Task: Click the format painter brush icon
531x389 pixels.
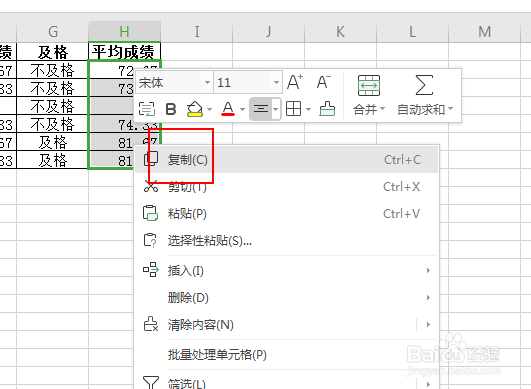Action: coord(327,109)
